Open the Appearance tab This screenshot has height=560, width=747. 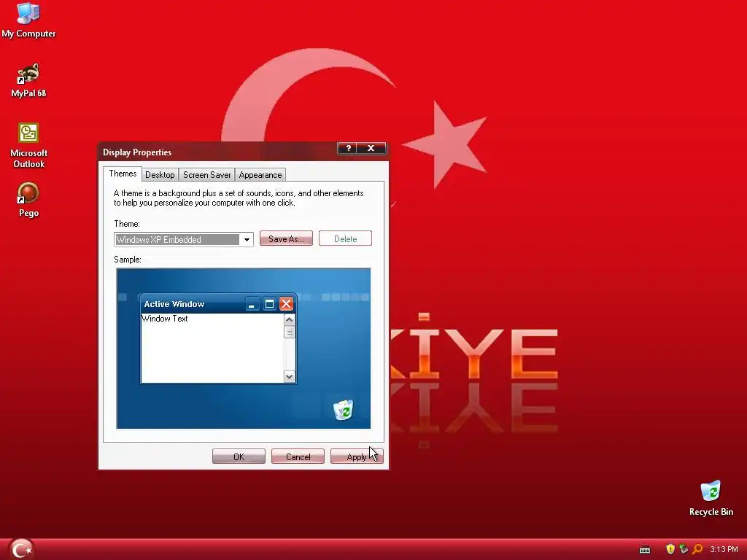260,175
